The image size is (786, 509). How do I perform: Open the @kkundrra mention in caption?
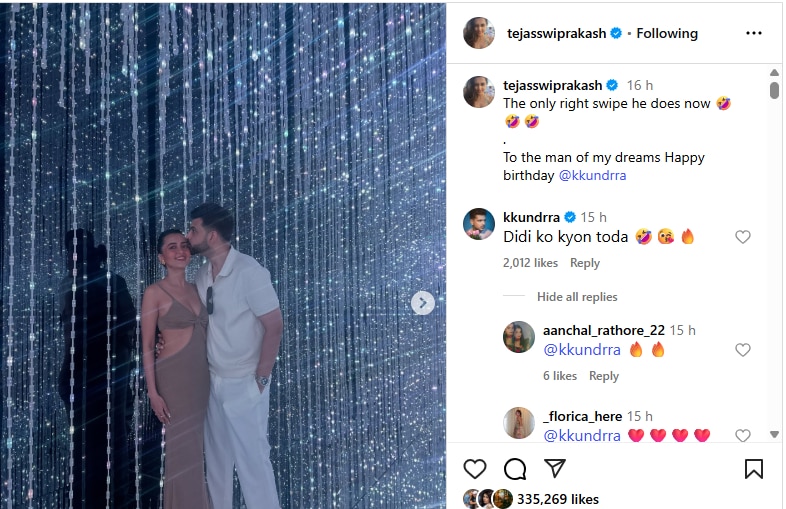click(x=592, y=175)
